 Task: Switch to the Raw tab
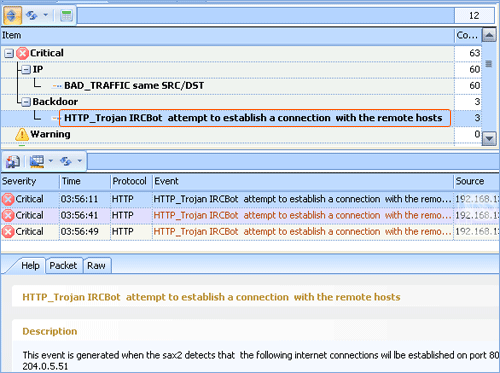[x=96, y=266]
